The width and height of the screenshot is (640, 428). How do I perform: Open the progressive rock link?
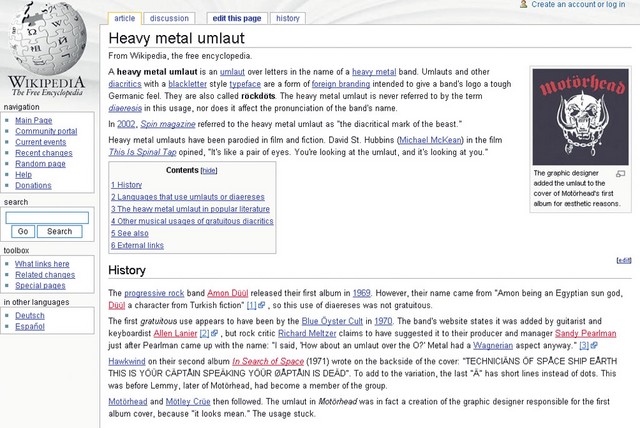pos(154,293)
